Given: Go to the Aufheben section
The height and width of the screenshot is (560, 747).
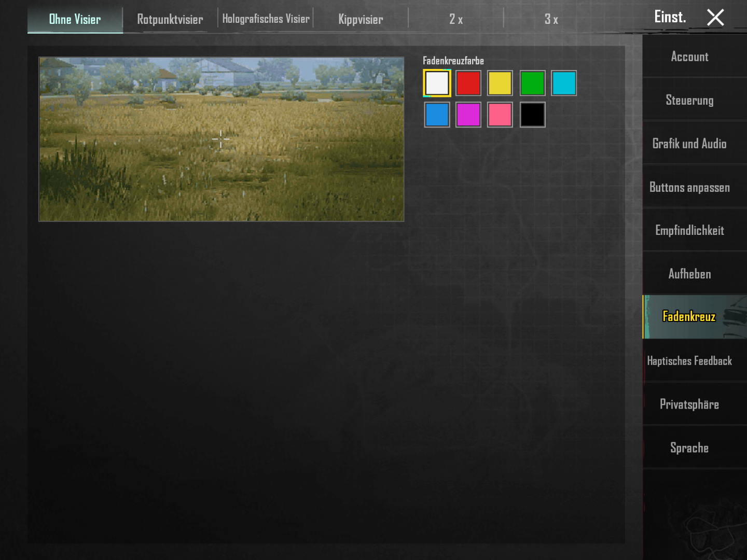Looking at the screenshot, I should pyautogui.click(x=689, y=273).
